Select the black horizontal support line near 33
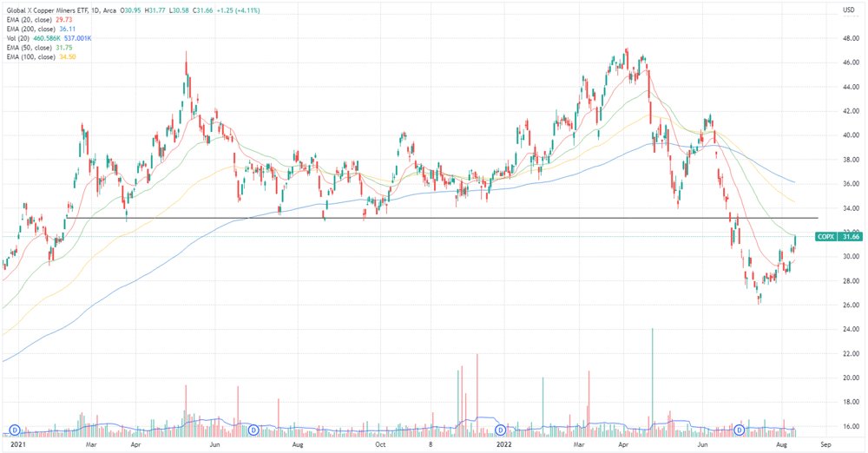868x453 pixels. [442, 218]
